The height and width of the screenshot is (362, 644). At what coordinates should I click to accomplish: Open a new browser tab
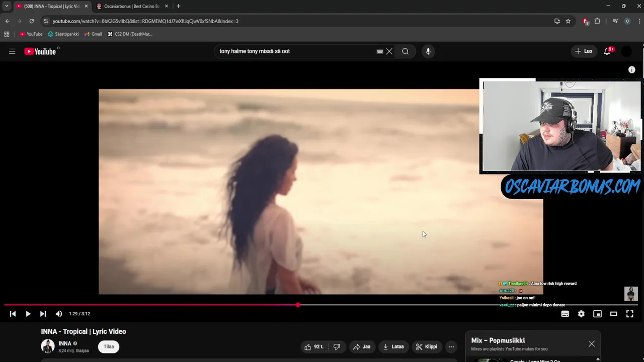click(x=178, y=6)
